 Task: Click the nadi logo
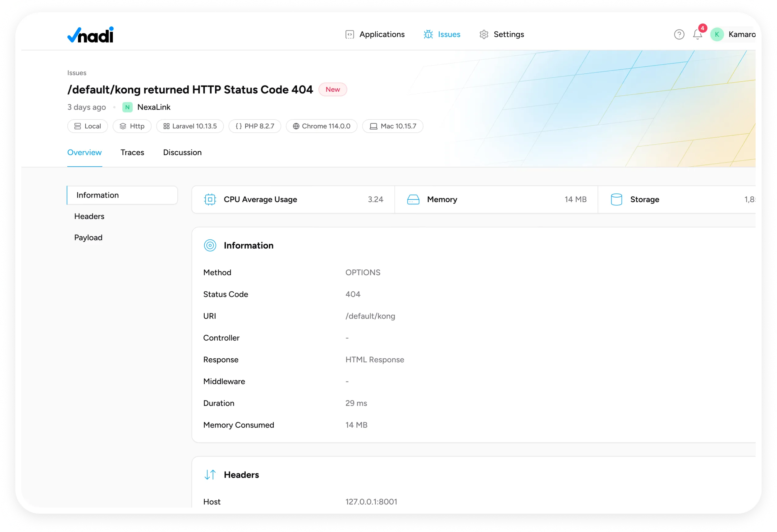tap(90, 35)
